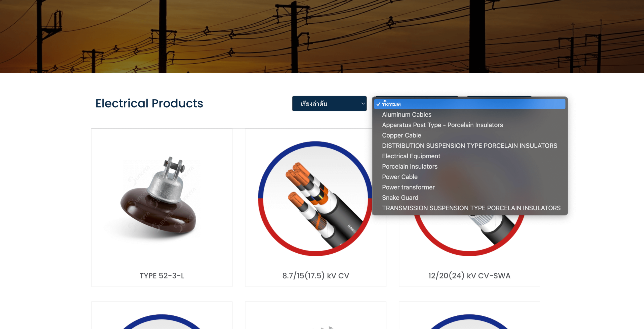Select Apparatus Post Type - Porcelain Insulators
Screen dimensions: 644x329
coord(470,125)
